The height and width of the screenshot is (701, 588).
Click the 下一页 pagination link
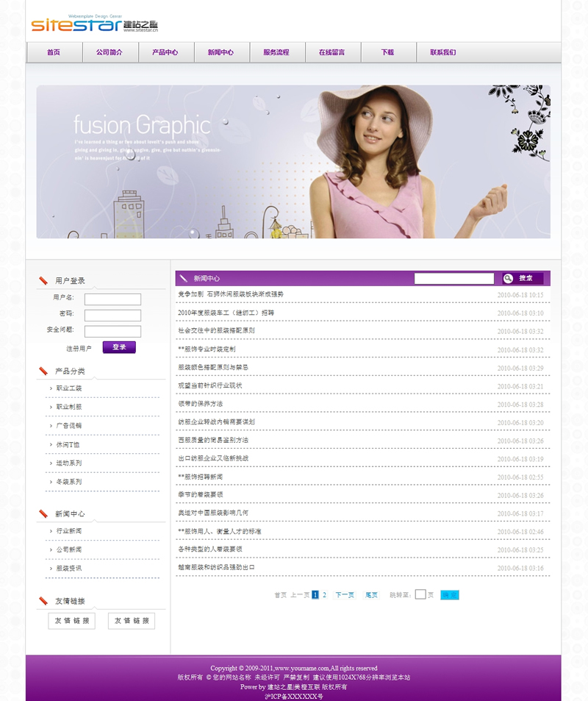point(345,595)
